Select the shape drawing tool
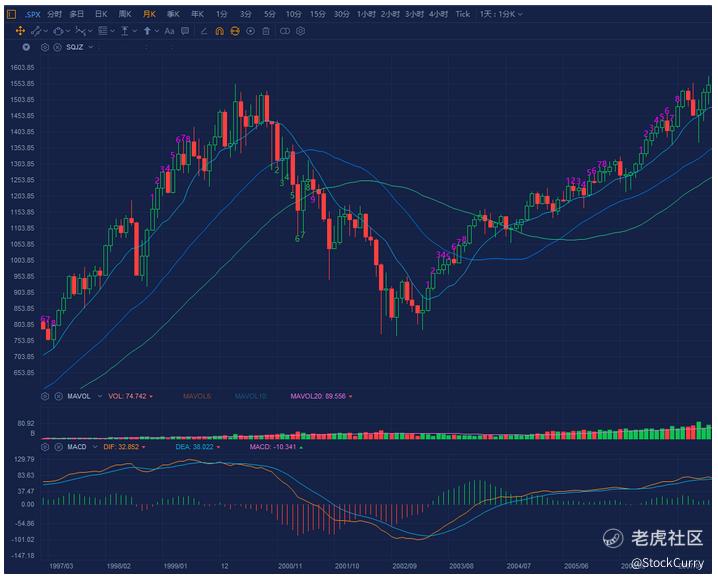Screen dimensions: 718x580 pyautogui.click(x=58, y=31)
